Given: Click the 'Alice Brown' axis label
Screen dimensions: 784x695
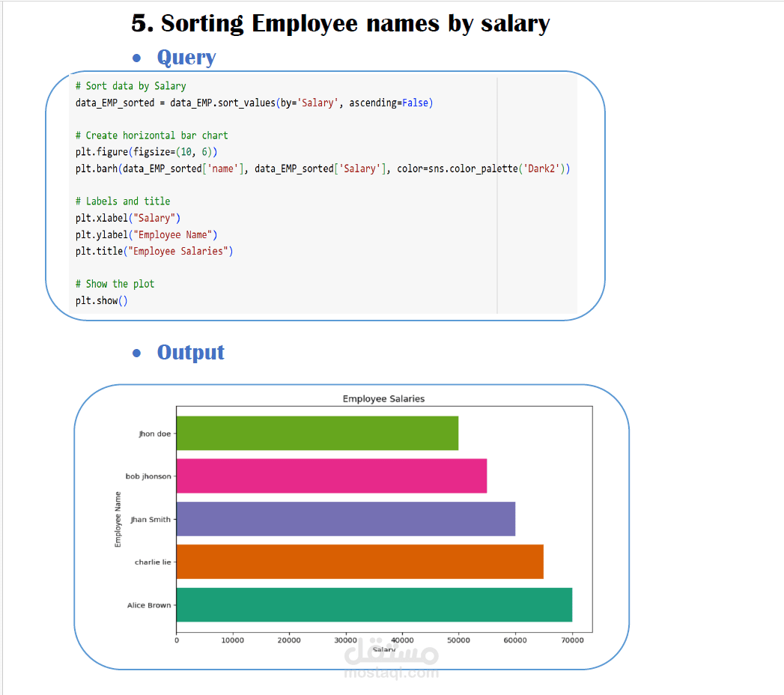Looking at the screenshot, I should click(x=149, y=605).
